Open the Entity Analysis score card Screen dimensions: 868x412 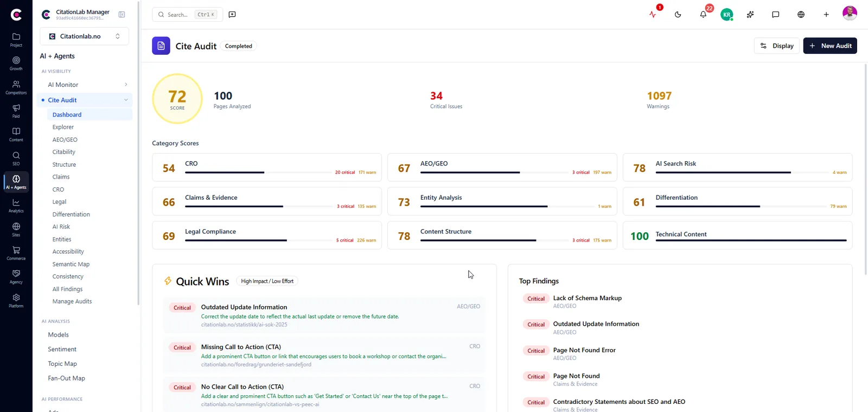point(502,201)
